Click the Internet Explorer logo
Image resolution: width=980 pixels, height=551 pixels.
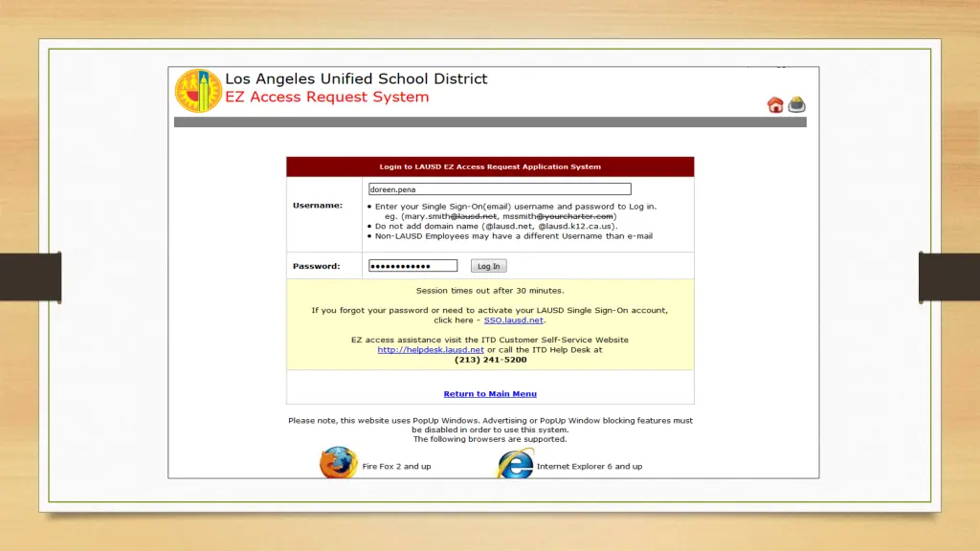pos(516,464)
